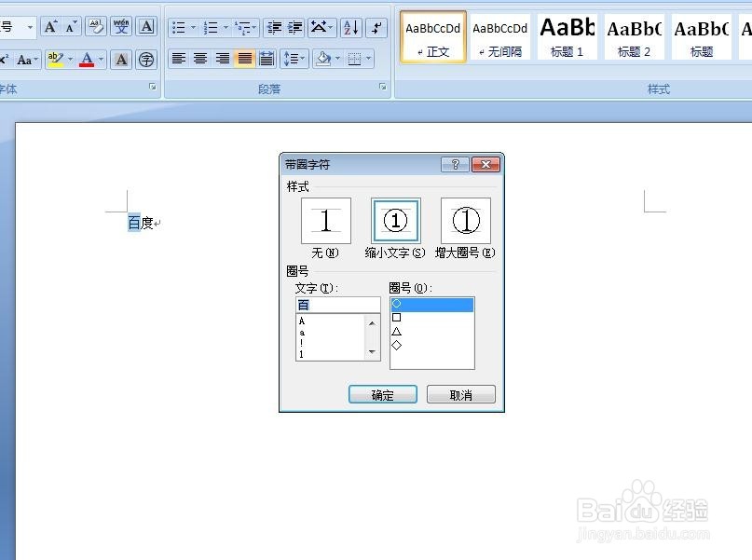Select the 标题 style
This screenshot has height=560, width=752.
pos(702,37)
